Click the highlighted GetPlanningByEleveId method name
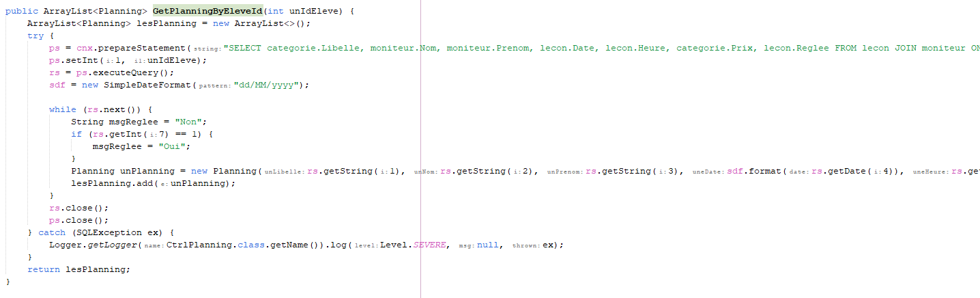980x298 pixels. (207, 12)
